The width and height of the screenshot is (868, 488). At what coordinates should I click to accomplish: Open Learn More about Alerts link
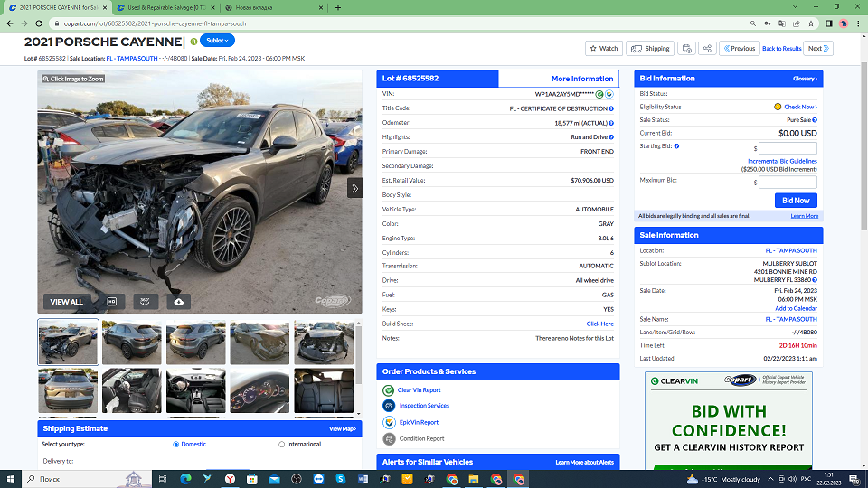coord(584,463)
